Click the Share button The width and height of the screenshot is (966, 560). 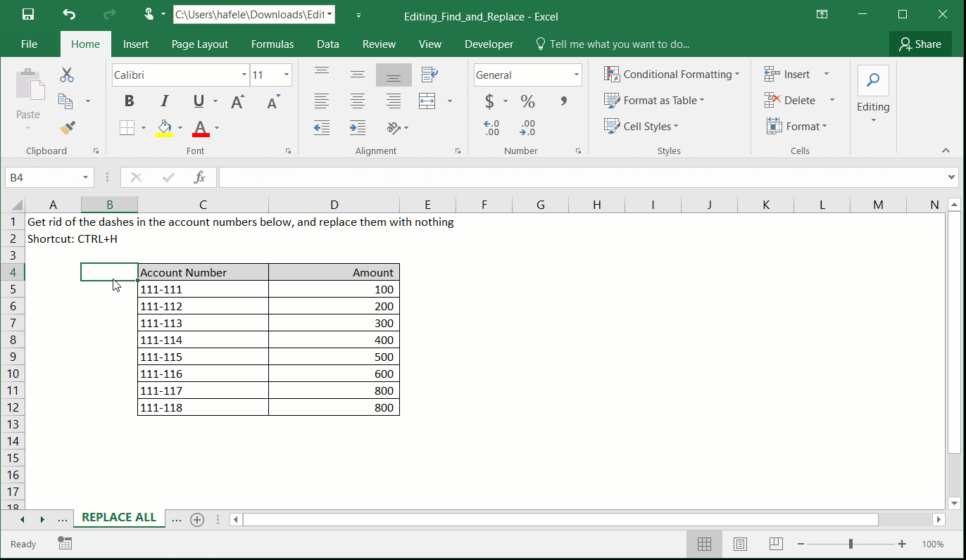tap(920, 44)
